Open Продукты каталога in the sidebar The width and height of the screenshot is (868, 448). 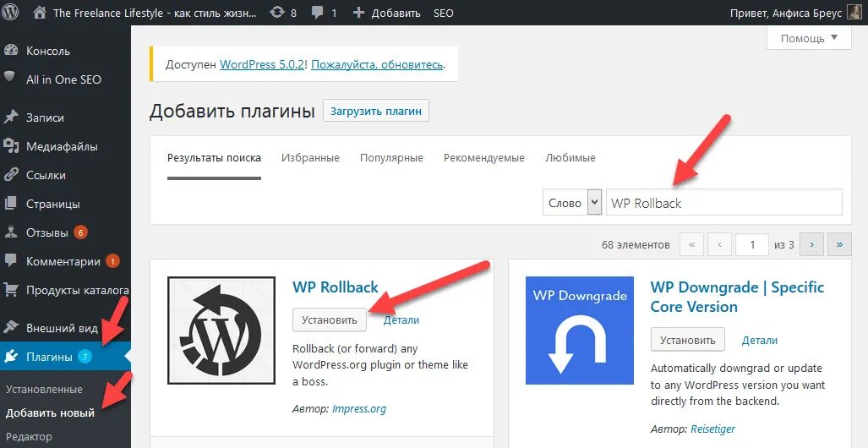point(78,290)
